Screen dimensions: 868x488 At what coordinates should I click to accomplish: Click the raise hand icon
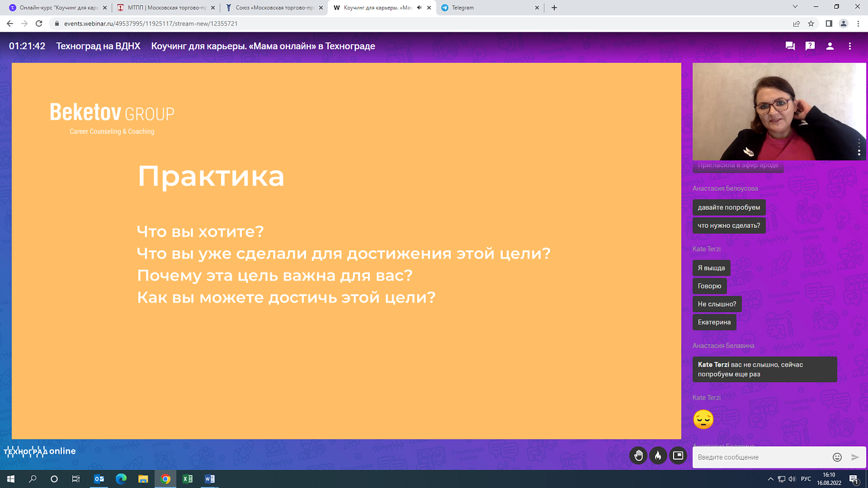point(638,456)
